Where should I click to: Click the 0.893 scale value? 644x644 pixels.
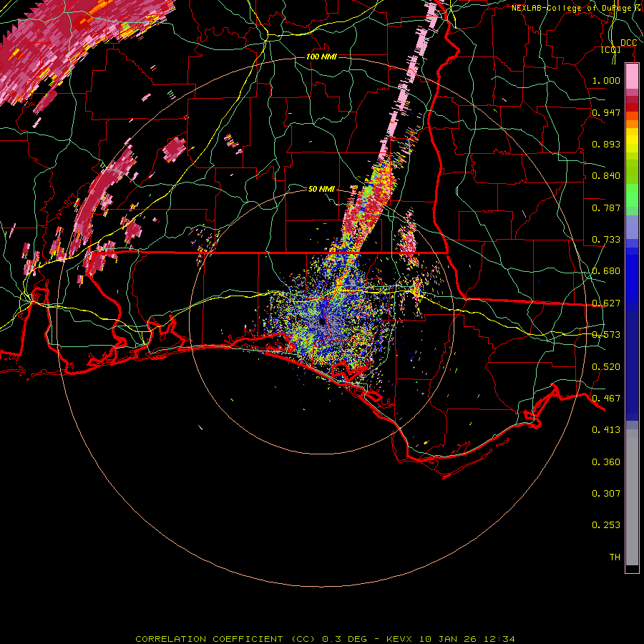click(606, 144)
